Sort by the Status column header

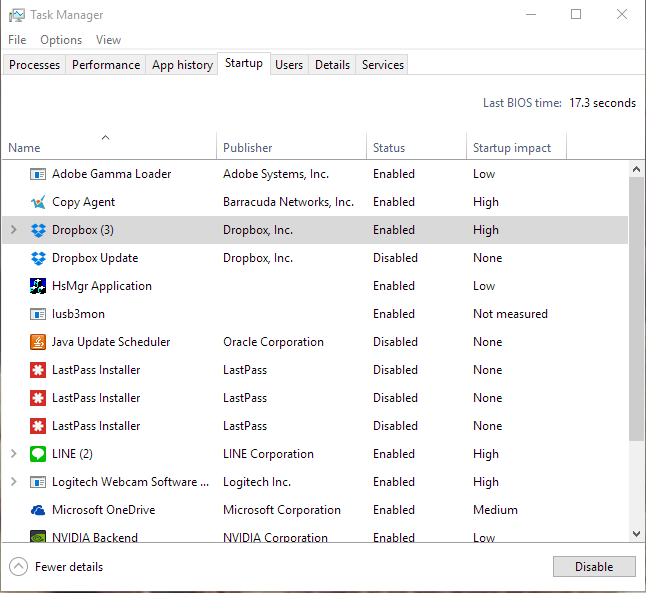(416, 146)
